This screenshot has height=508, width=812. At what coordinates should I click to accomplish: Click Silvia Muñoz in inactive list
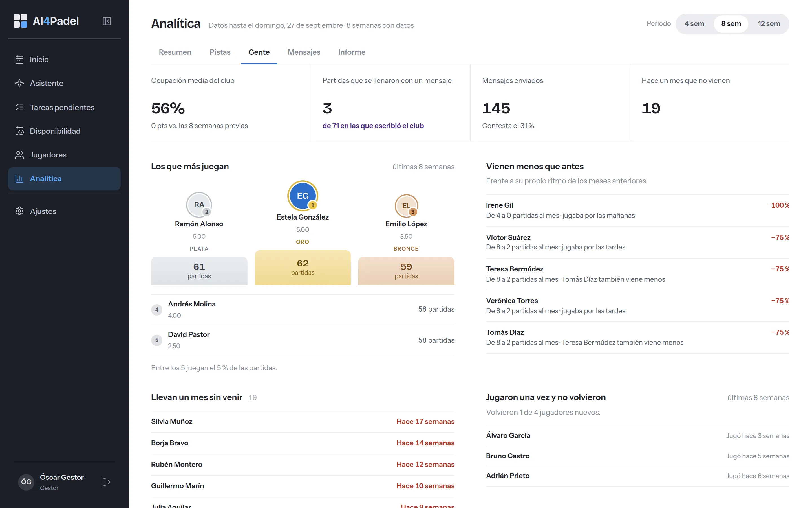pos(171,421)
